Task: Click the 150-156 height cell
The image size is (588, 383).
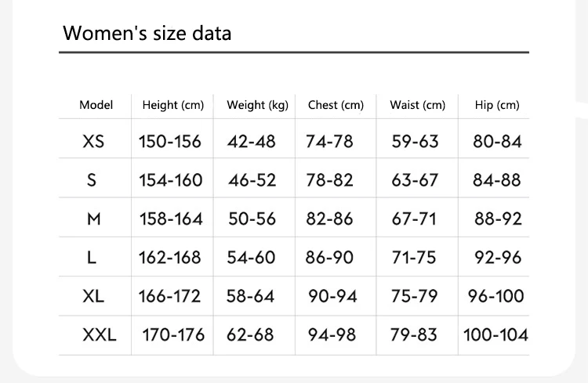Action: pyautogui.click(x=170, y=142)
